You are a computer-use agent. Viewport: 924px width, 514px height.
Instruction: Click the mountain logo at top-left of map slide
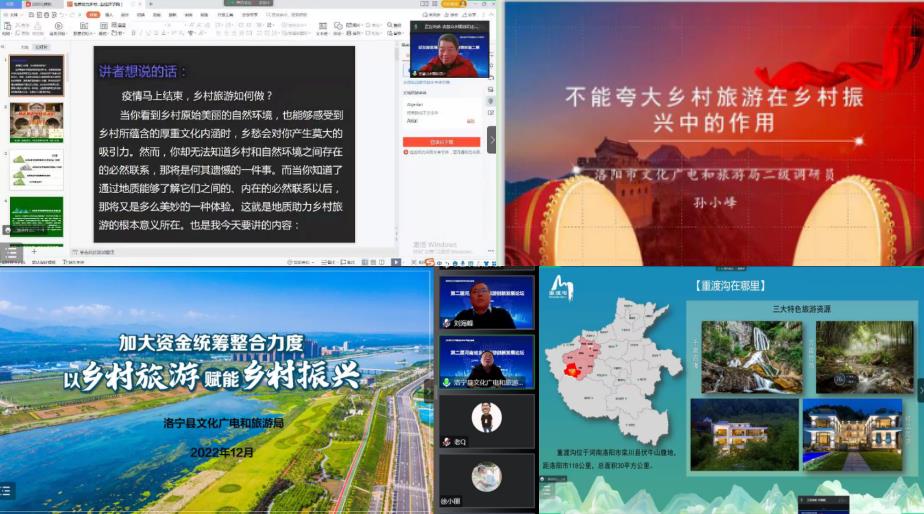click(x=561, y=287)
